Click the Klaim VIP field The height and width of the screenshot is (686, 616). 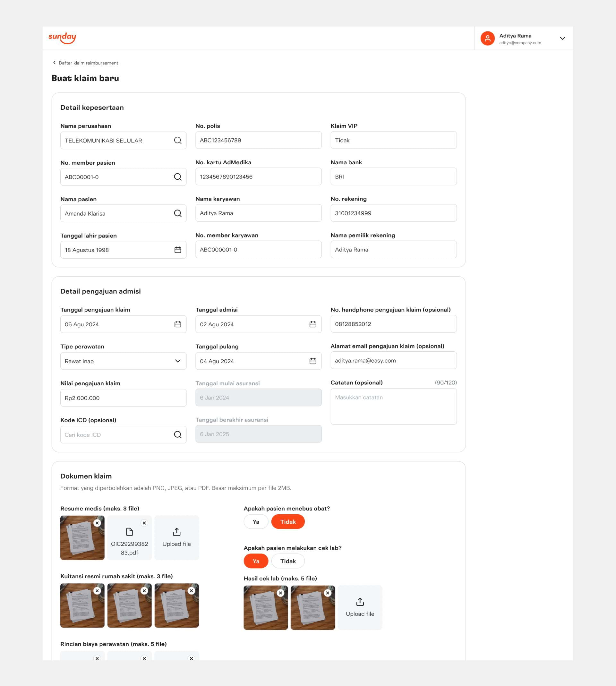tap(393, 140)
